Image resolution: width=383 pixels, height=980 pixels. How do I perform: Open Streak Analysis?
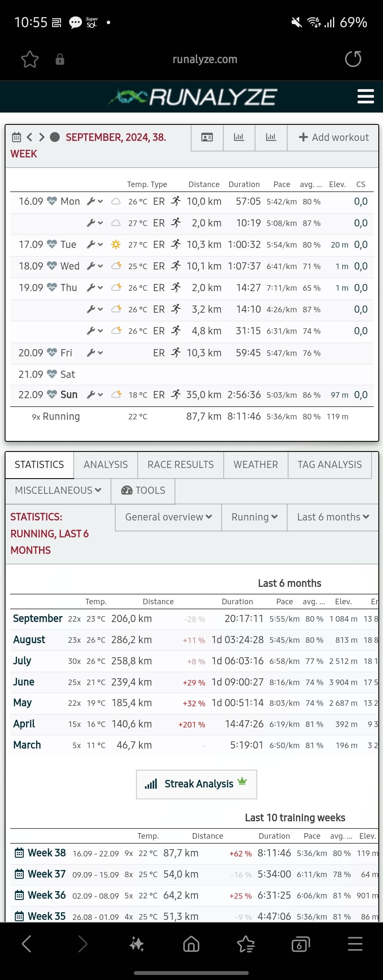point(197,784)
